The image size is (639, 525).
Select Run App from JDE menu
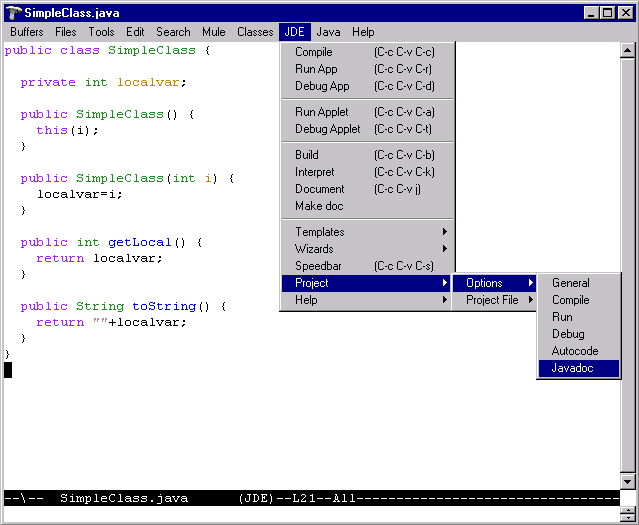pos(367,69)
